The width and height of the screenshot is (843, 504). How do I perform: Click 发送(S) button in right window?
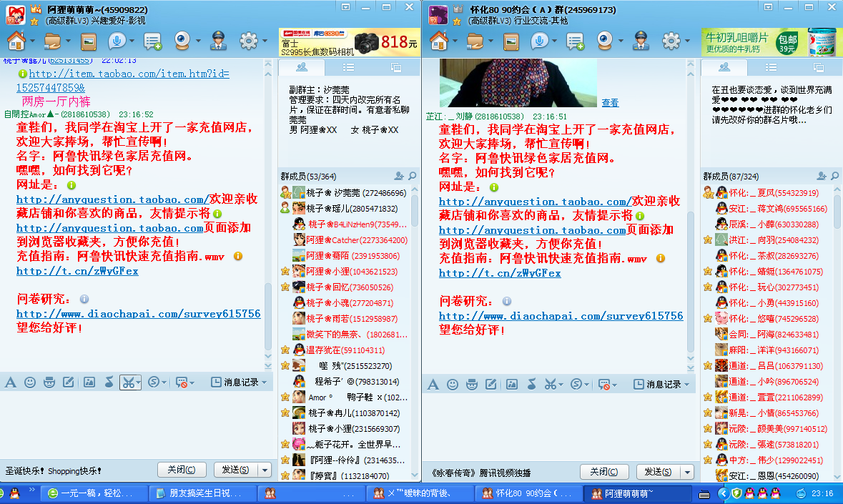tap(659, 472)
